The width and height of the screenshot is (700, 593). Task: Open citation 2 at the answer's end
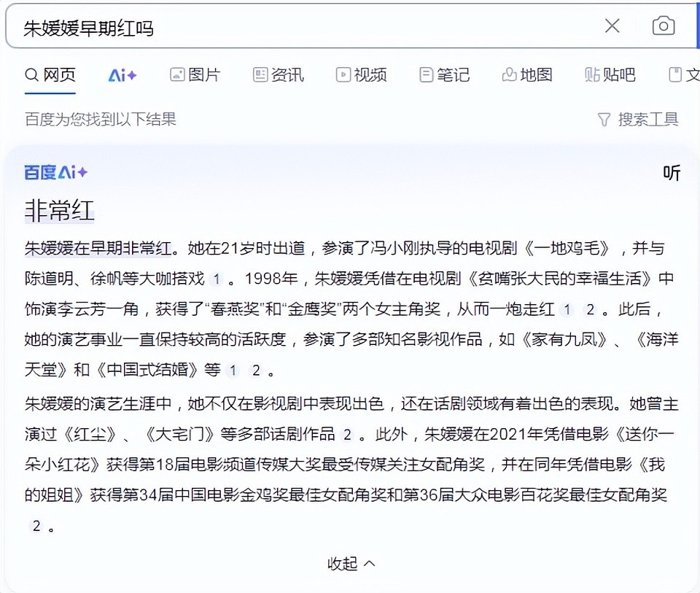[x=36, y=526]
